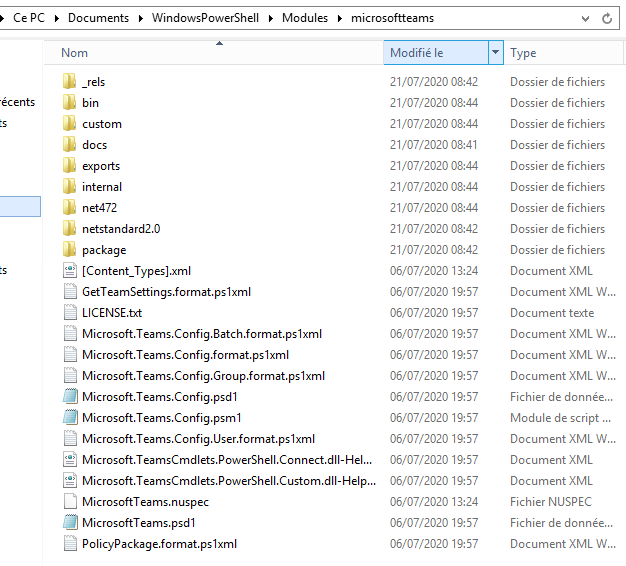Navigate to Documents in the breadcrumb
The height and width of the screenshot is (566, 626).
tap(98, 18)
